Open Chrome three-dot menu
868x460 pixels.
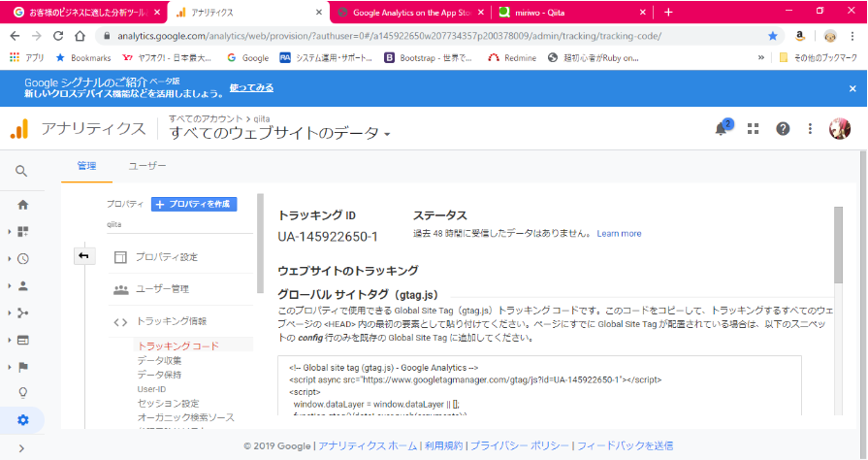pyautogui.click(x=852, y=36)
